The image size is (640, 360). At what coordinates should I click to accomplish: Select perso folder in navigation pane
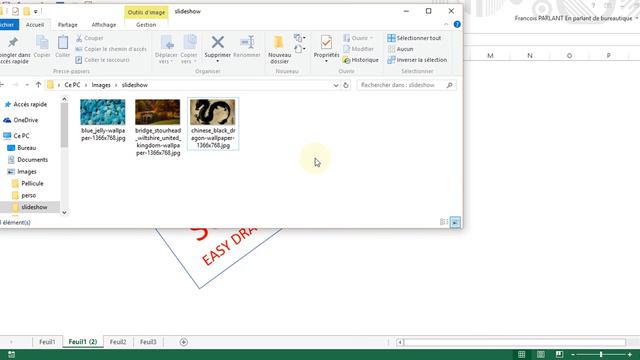point(28,195)
